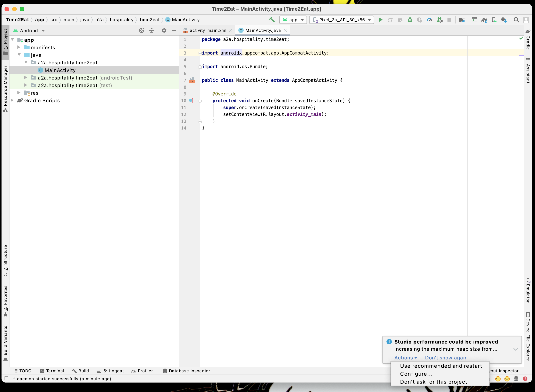Open the SDK Manager icon

[504, 20]
